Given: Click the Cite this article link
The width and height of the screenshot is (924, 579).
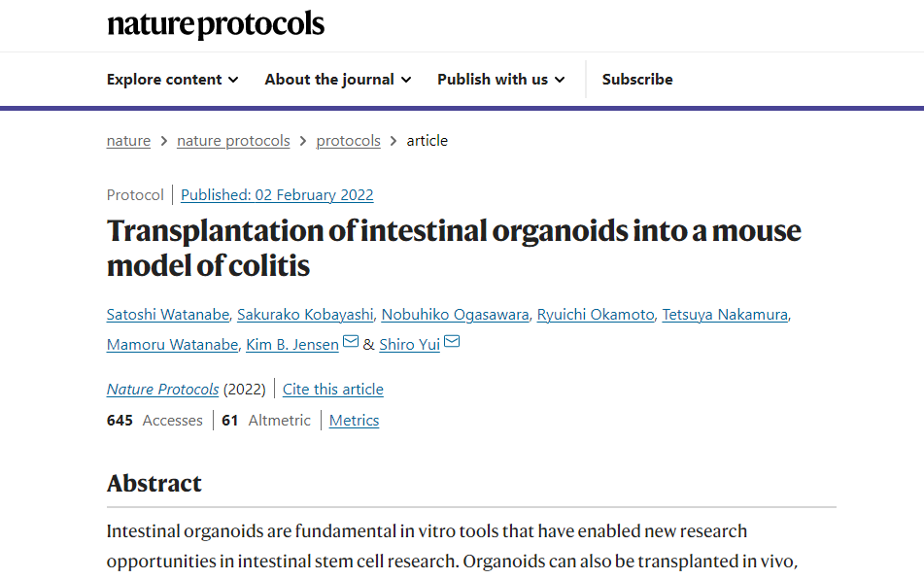Looking at the screenshot, I should click(x=333, y=390).
